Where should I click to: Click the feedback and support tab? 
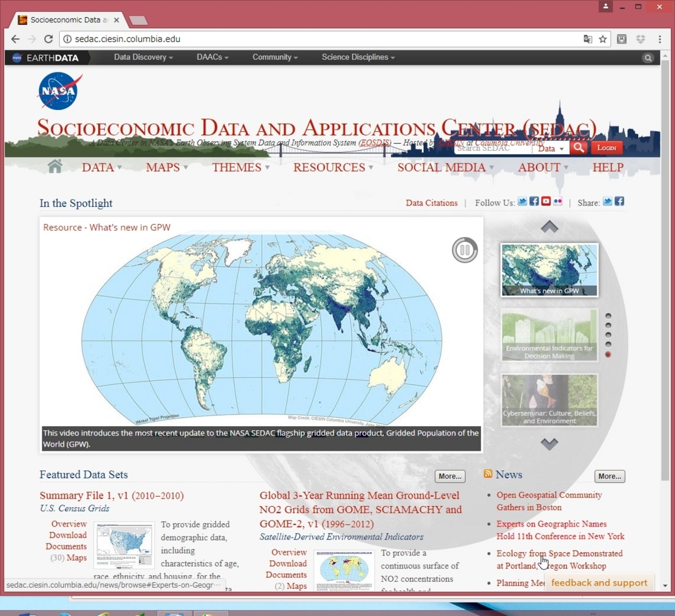point(599,582)
